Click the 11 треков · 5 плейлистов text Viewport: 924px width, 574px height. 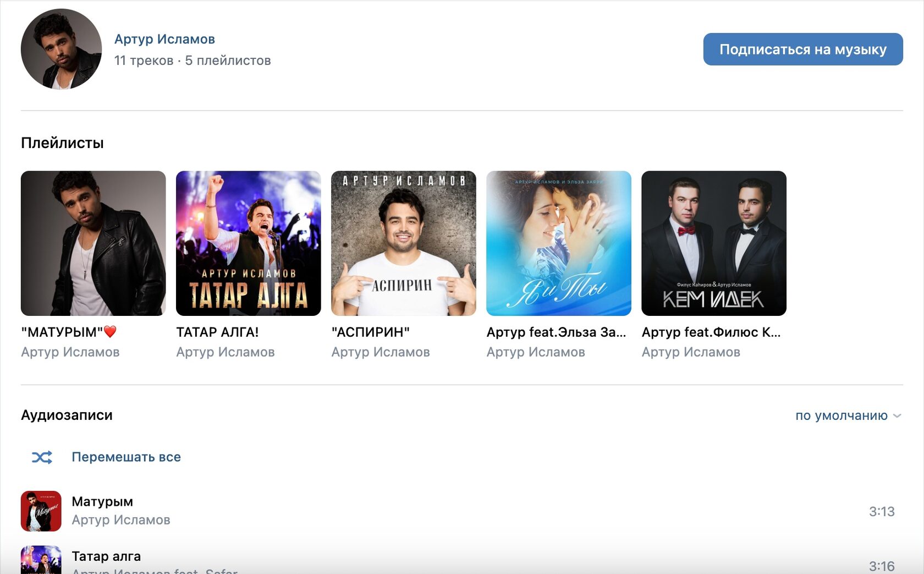coord(193,61)
